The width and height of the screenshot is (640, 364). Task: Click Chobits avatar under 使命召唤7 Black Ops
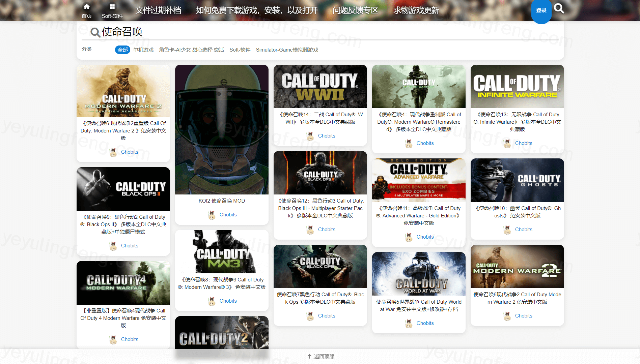click(x=310, y=316)
